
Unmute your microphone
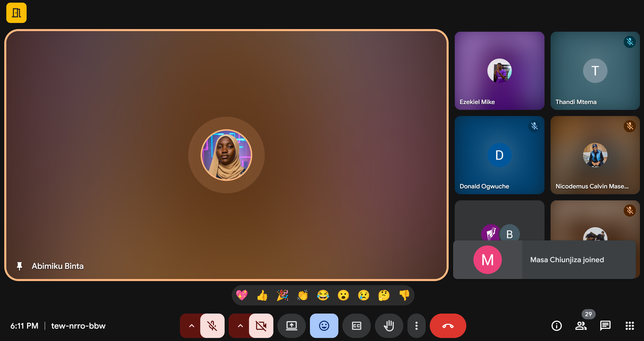point(212,326)
